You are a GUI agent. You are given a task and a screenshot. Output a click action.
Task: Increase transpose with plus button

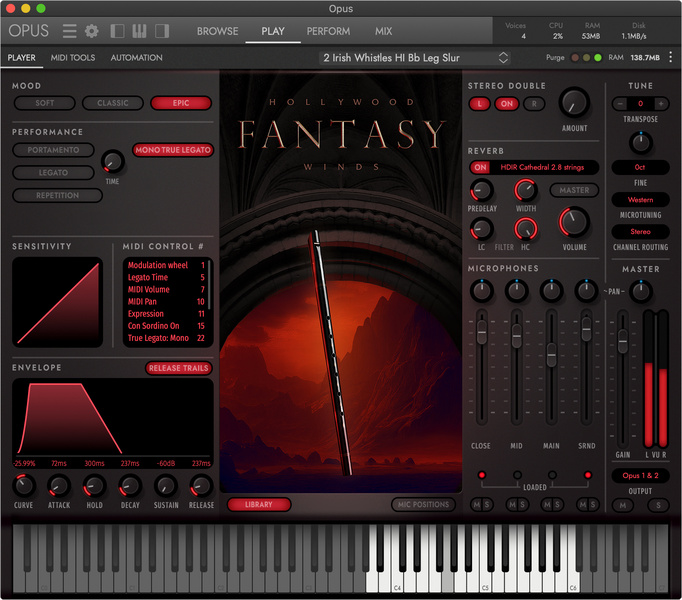point(661,104)
